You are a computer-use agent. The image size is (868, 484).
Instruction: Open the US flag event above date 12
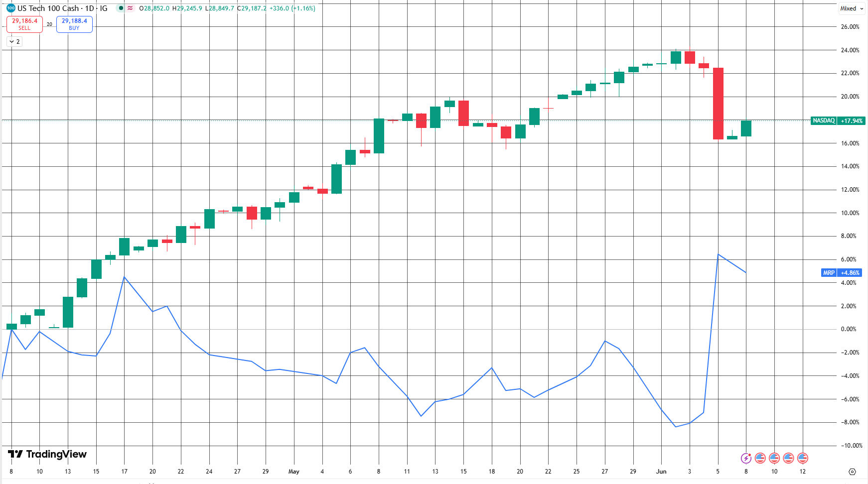[802, 458]
